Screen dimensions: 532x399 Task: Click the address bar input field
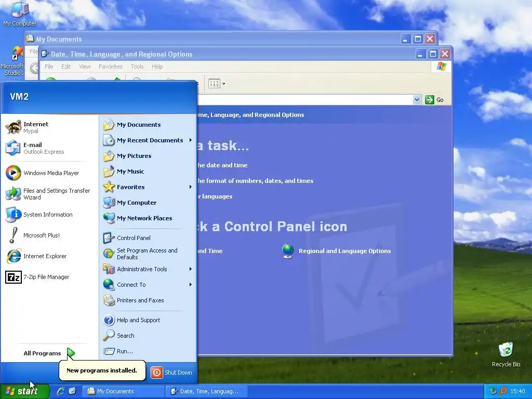click(304, 100)
